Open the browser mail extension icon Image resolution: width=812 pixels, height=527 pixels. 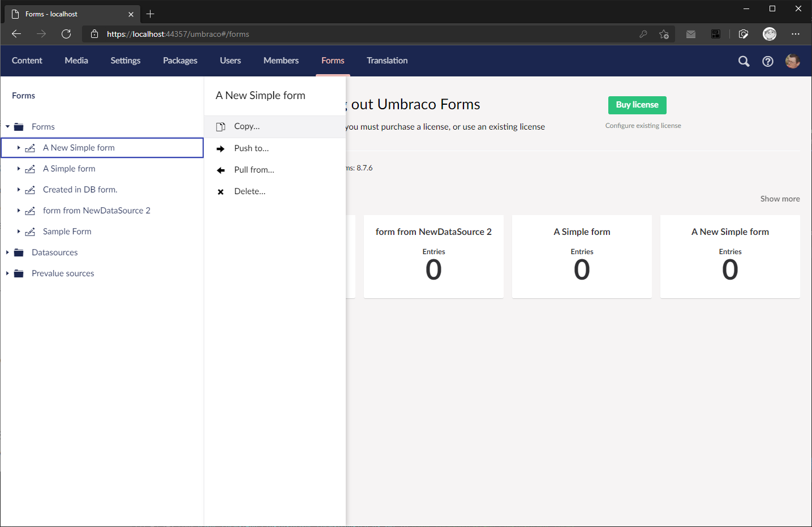pos(690,34)
